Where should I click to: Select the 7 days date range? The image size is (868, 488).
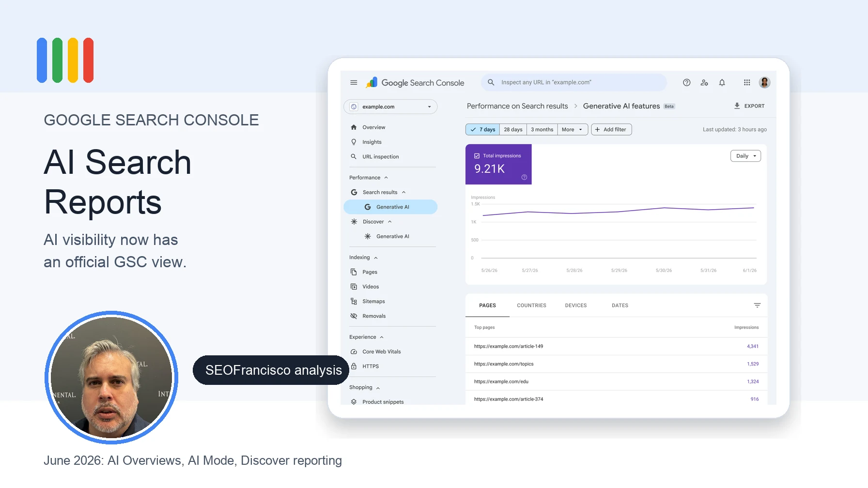pyautogui.click(x=483, y=130)
